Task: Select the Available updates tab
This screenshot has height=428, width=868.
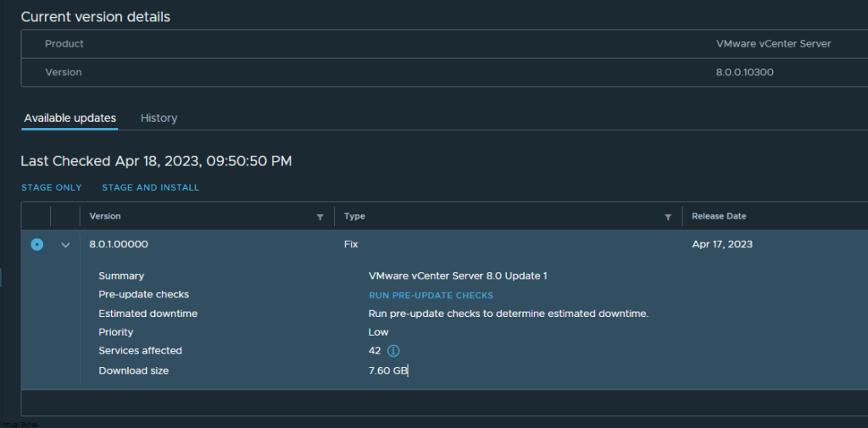Action: pos(70,118)
